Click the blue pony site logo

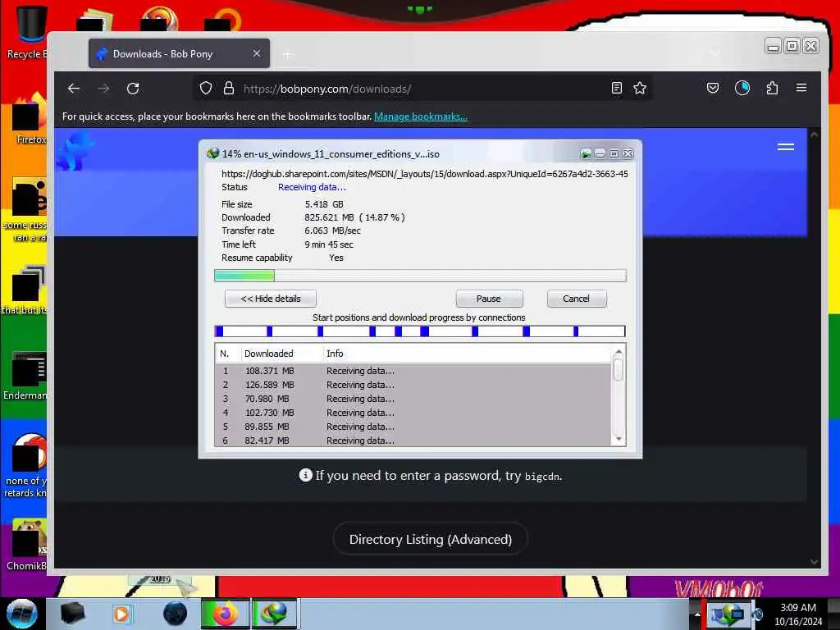pyautogui.click(x=75, y=152)
